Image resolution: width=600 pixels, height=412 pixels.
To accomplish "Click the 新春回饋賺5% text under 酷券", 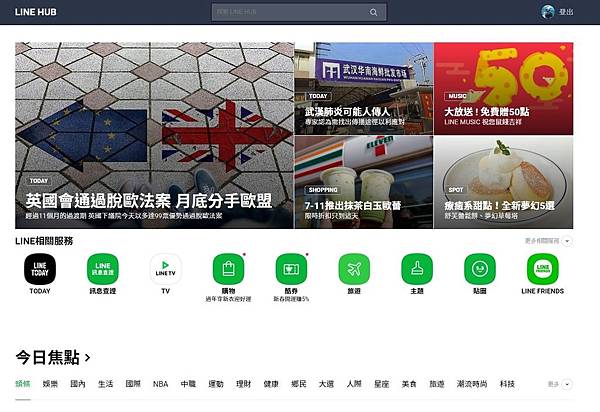I will [x=291, y=299].
